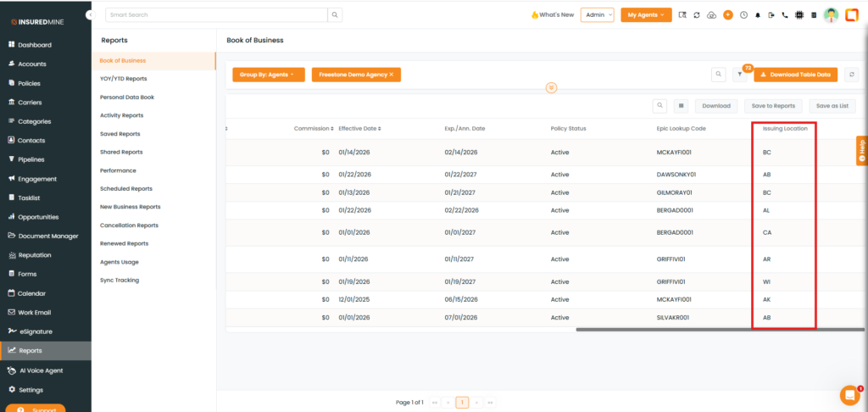Viewport: 868px width, 412px height.
Task: Open YOY/YTD Reports in reports menu
Action: coord(123,79)
